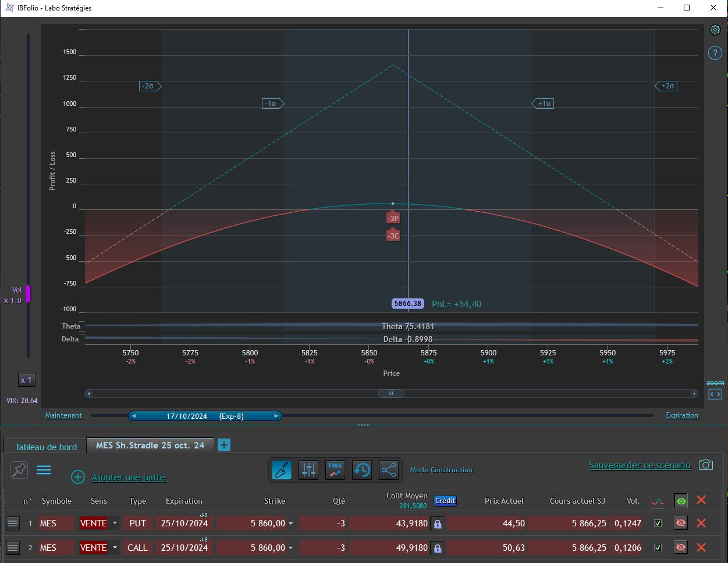Open the hamburger menu next to the pin
This screenshot has width=728, height=563.
44,470
